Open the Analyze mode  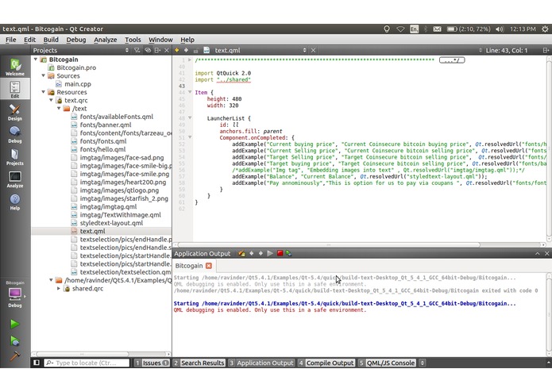15,179
